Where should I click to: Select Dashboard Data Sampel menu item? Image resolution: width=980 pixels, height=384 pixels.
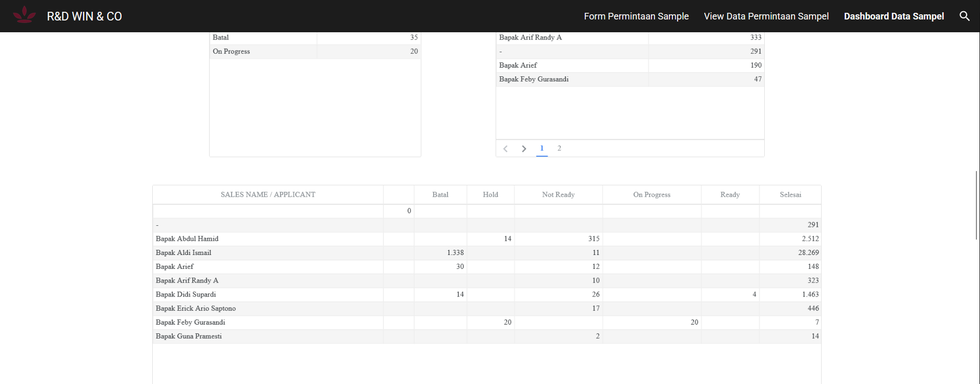[893, 16]
